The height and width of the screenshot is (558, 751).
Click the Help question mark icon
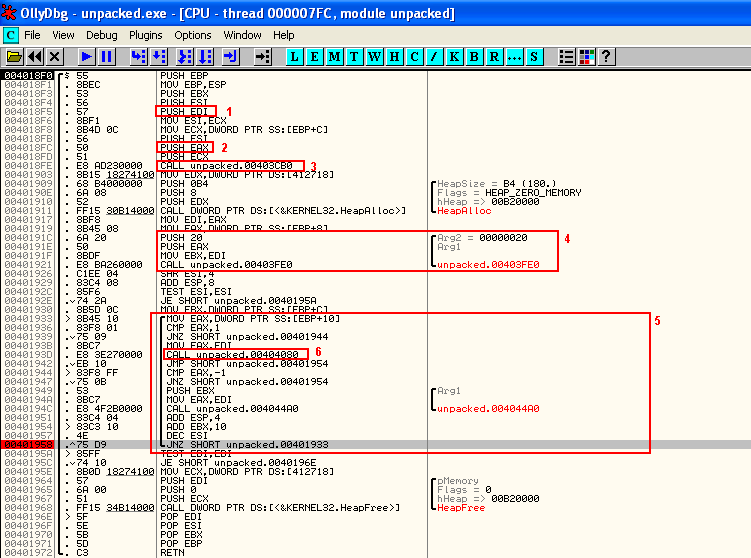[605, 57]
